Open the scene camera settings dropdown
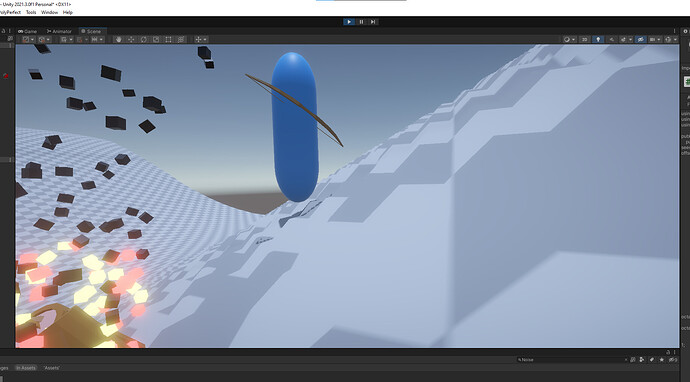The width and height of the screenshot is (690, 382). pyautogui.click(x=655, y=39)
